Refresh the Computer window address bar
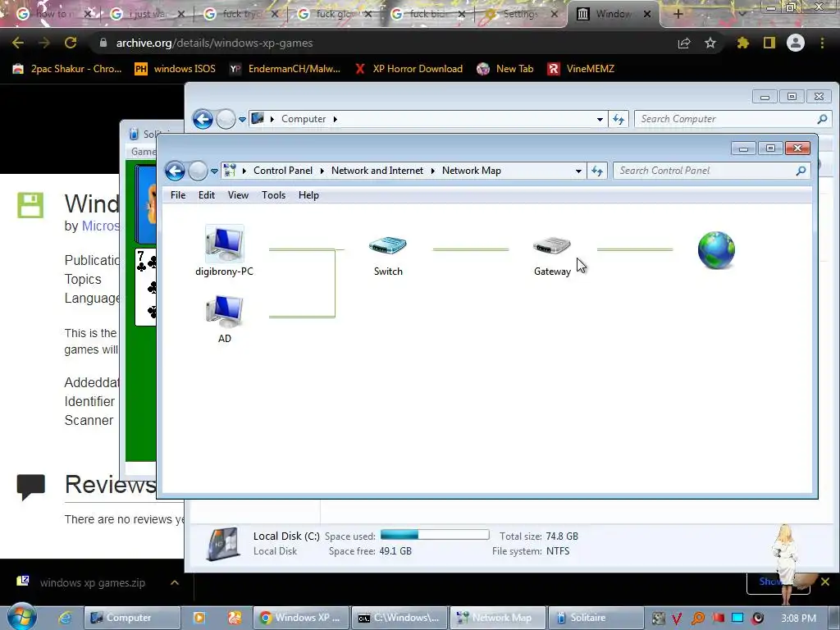 619,119
